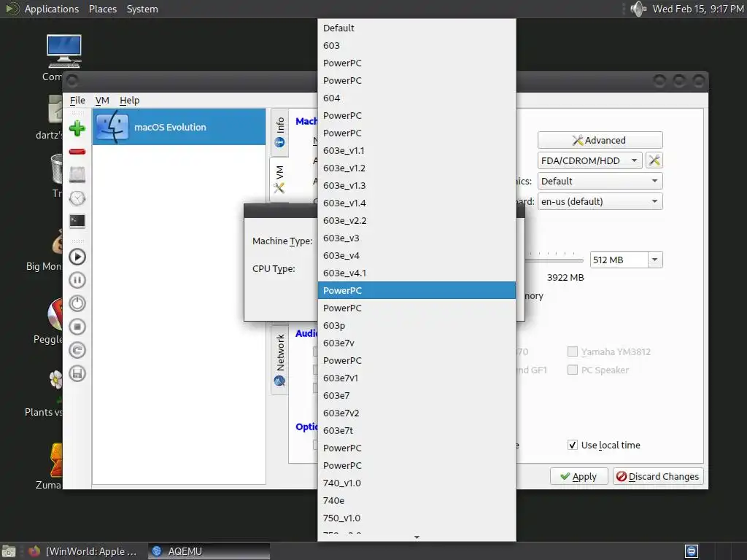Choose 603e_v4.1 in the CPU list
Viewport: 747px width, 560px height.
[417, 273]
